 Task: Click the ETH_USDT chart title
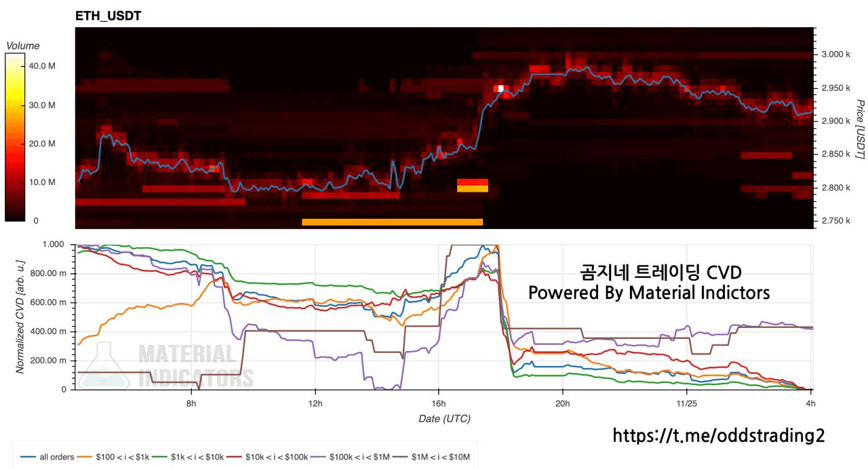pos(108,16)
